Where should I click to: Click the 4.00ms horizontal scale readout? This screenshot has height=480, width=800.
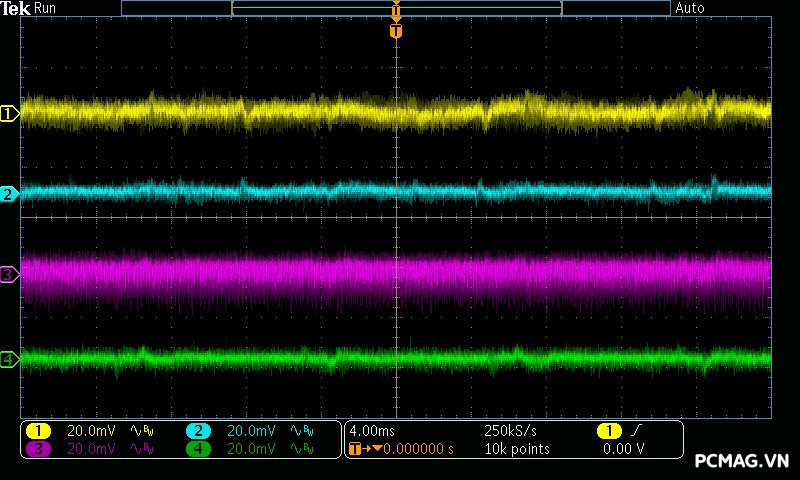[x=373, y=431]
